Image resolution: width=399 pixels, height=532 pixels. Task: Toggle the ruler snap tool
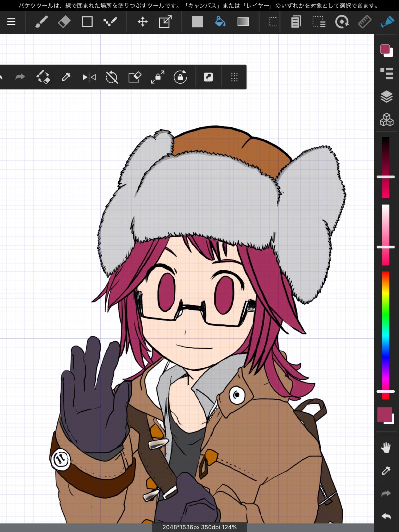[x=365, y=22]
